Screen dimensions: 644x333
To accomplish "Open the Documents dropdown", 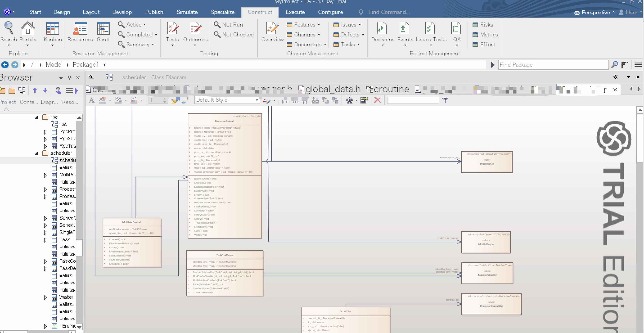I will pyautogui.click(x=306, y=45).
